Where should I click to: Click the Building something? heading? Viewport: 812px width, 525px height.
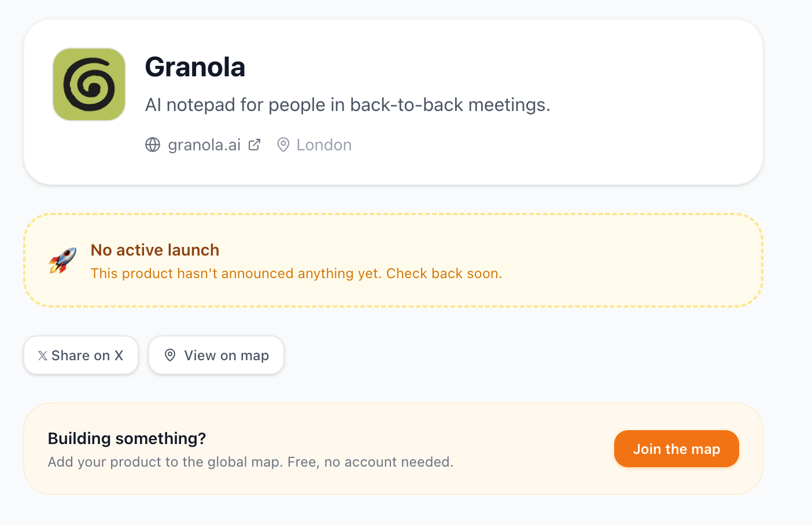[x=127, y=438]
